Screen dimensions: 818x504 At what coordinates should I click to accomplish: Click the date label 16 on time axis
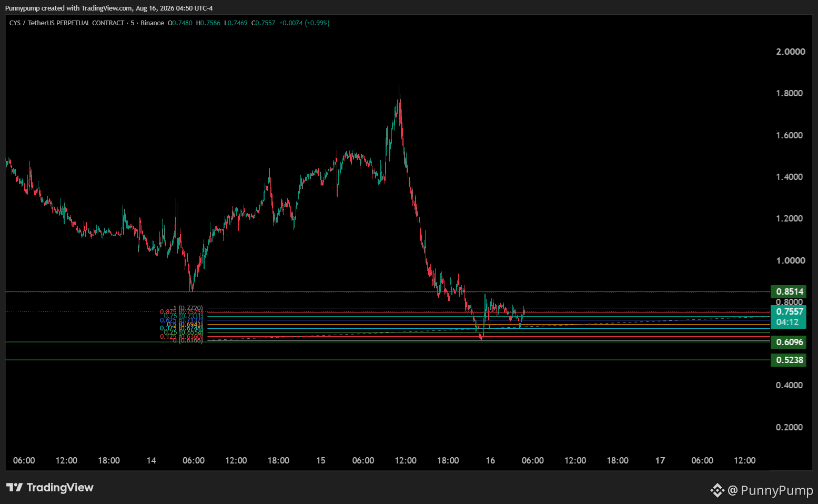click(490, 460)
